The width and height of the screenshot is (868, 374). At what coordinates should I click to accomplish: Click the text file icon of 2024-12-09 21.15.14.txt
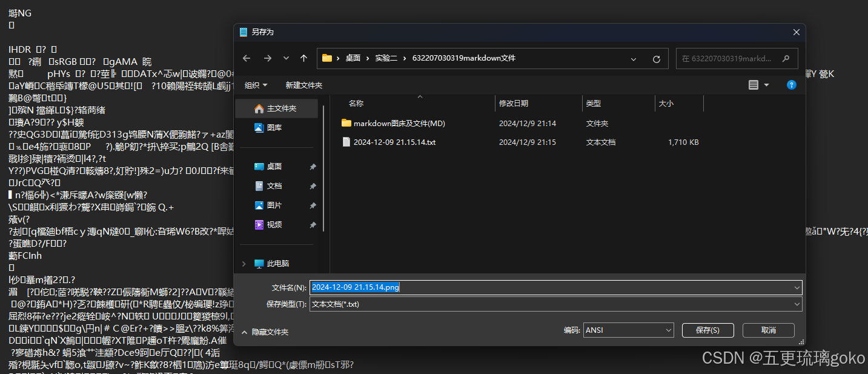click(346, 142)
